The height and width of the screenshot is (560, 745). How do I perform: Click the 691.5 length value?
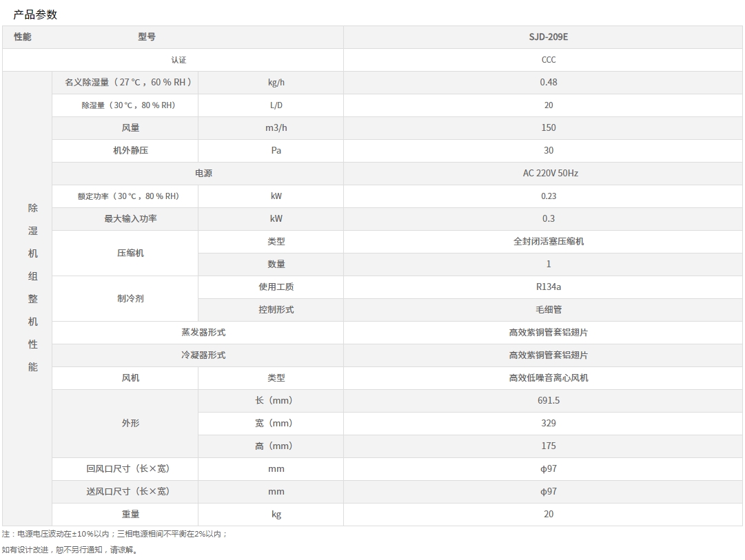click(x=548, y=400)
